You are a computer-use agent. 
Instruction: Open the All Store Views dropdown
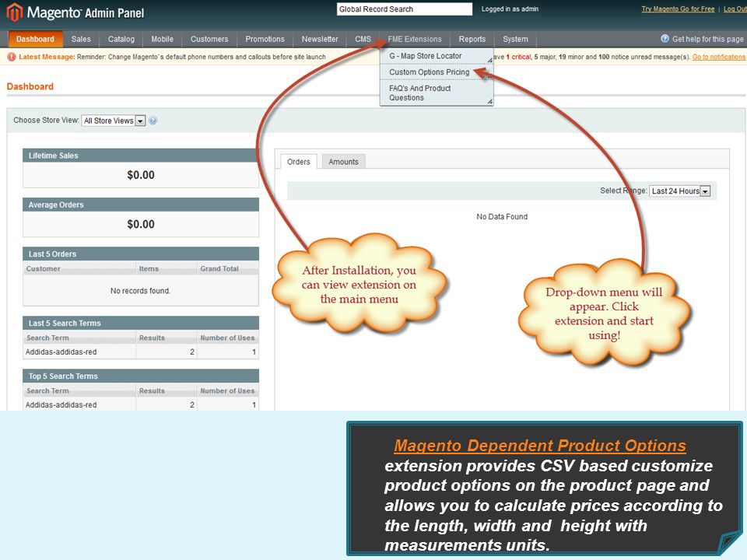(x=114, y=121)
